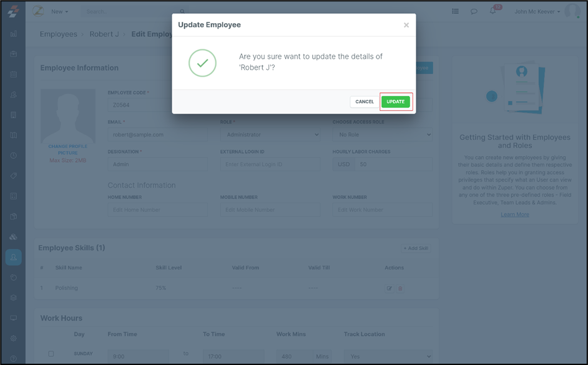588x365 pixels.
Task: Open the Role dropdown showing Administrator
Action: [x=270, y=135]
